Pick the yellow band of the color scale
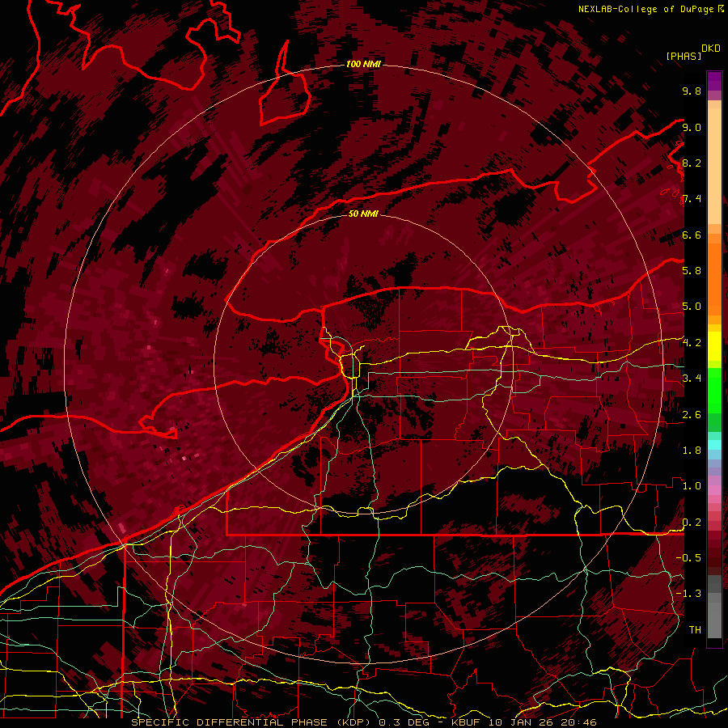Viewport: 728px width, 728px height. pos(714,346)
